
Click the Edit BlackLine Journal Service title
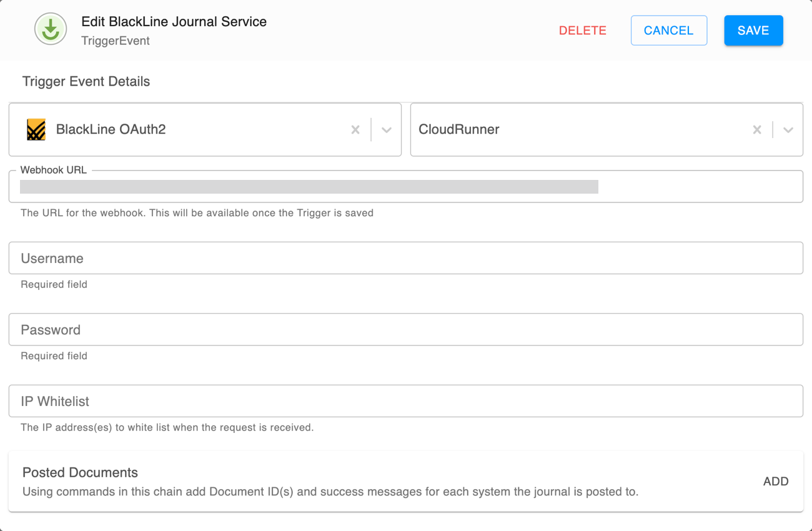174,22
